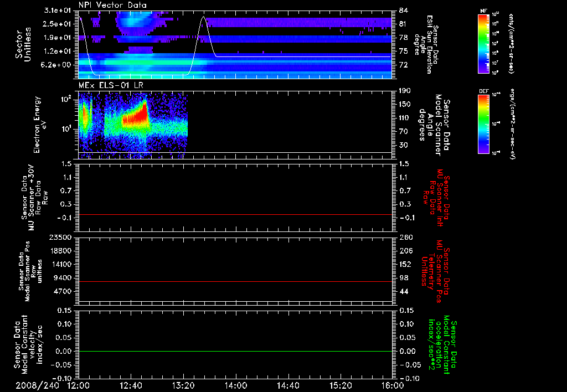Image resolution: width=567 pixels, height=392 pixels.
Task: Click the 98 telemetry axis tick
Action: [x=403, y=278]
